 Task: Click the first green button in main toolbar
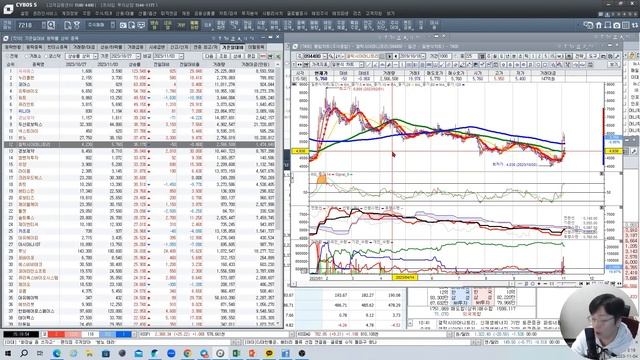tap(154, 25)
